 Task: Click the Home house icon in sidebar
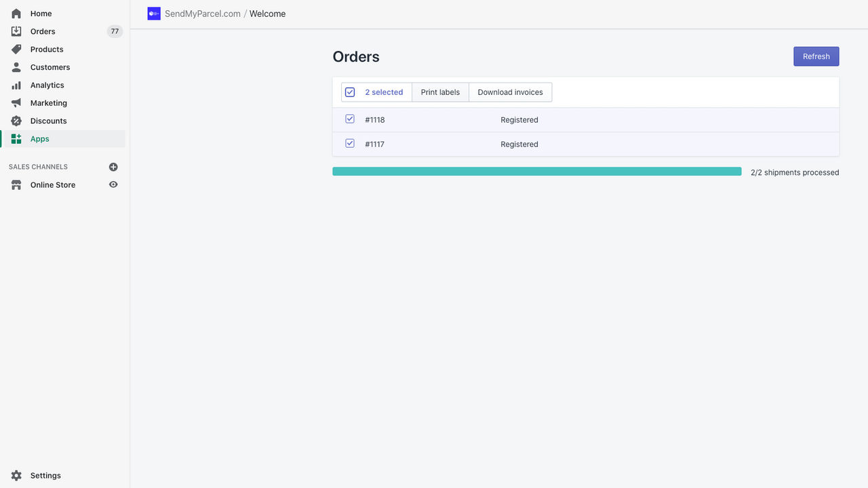tap(16, 14)
